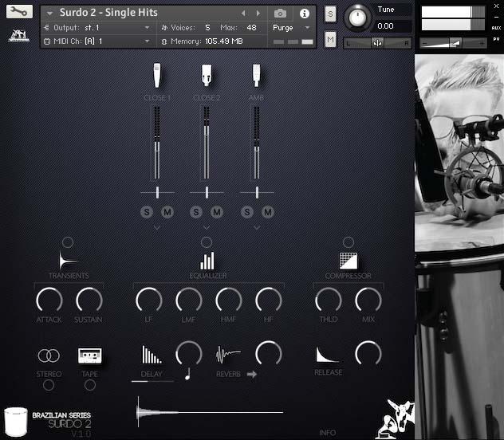Click the camera snapshot icon
Screen dimensions: 504x440
coord(280,14)
